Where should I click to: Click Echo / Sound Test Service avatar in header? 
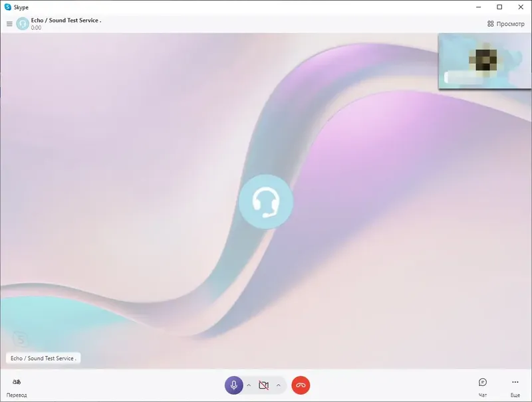pos(23,24)
